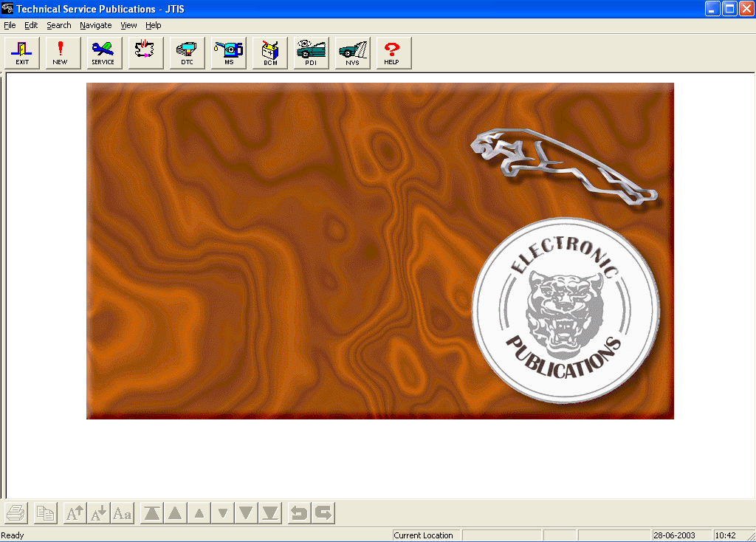The height and width of the screenshot is (542, 756).
Task: Click the unlabeled map toolbar icon
Action: coord(146,53)
